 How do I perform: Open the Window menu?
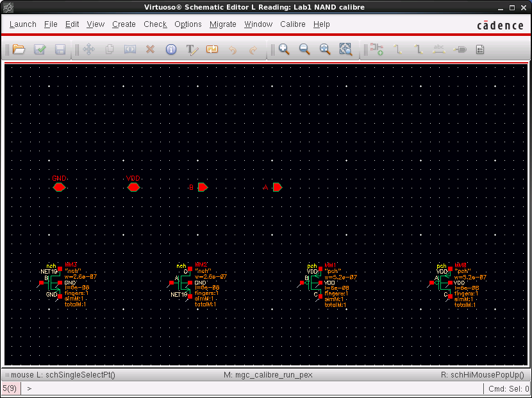[x=258, y=24]
